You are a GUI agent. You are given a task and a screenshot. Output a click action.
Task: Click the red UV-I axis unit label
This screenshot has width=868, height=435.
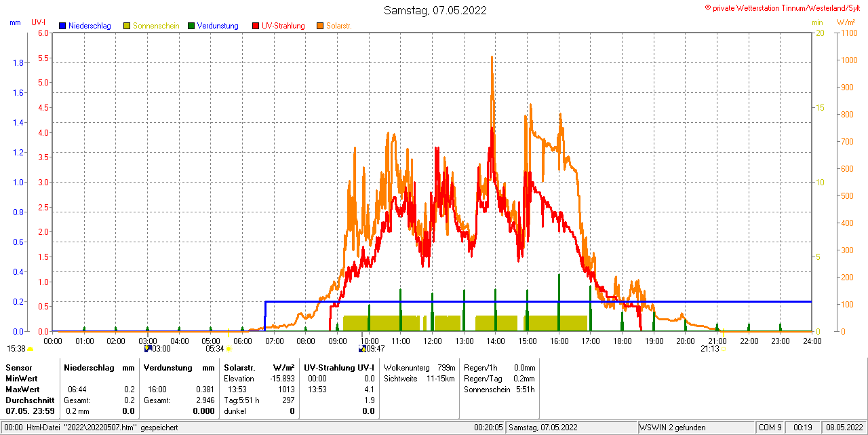pos(38,22)
